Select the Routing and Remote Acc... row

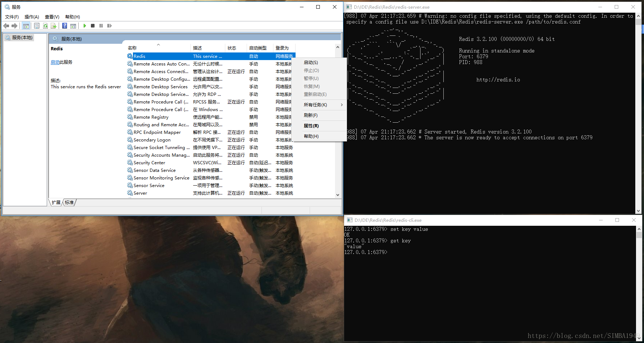211,125
